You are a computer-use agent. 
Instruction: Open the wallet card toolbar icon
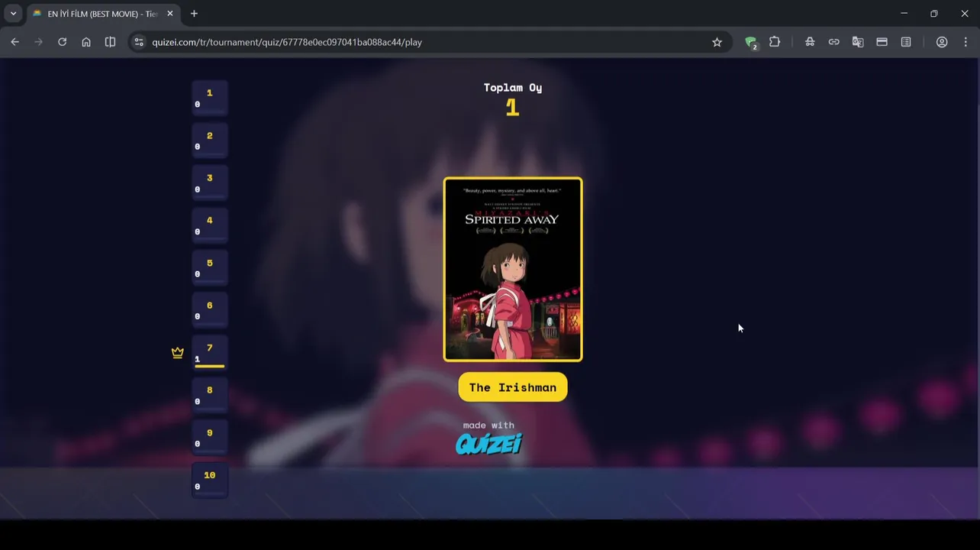point(882,42)
